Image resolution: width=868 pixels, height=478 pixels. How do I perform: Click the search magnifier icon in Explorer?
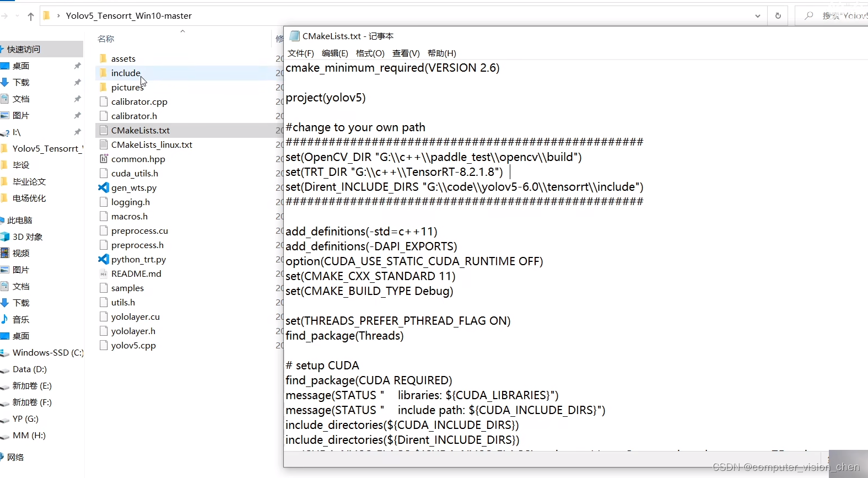(808, 15)
